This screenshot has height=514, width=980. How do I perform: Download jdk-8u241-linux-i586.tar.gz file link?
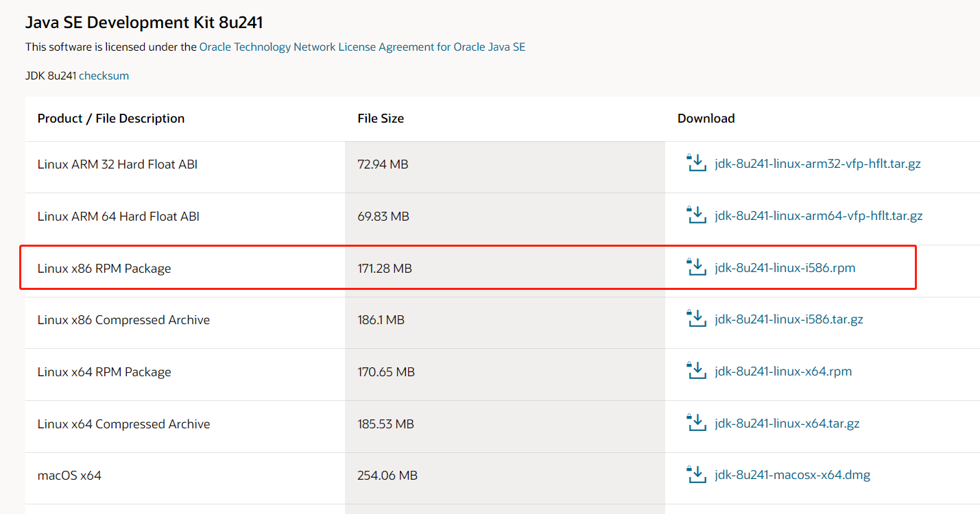tap(789, 319)
